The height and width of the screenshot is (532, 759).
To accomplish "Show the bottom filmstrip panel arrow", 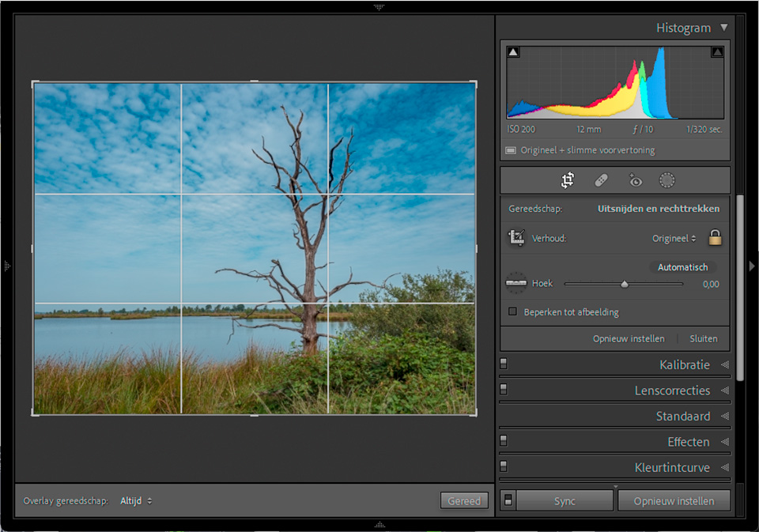I will pyautogui.click(x=380, y=525).
